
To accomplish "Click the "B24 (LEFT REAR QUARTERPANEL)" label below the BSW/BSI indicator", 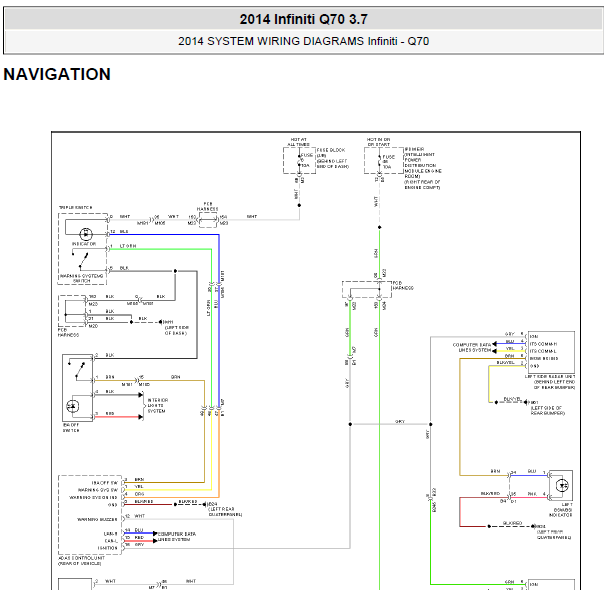I will 554,531.
